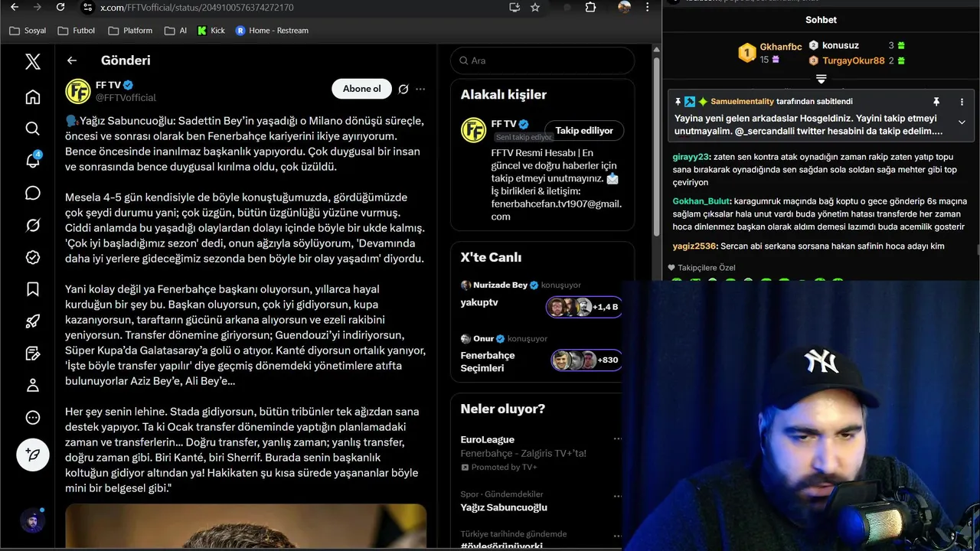Screen dimensions: 980x551
Task: Open the Home - Restream bookmark
Action: (273, 31)
